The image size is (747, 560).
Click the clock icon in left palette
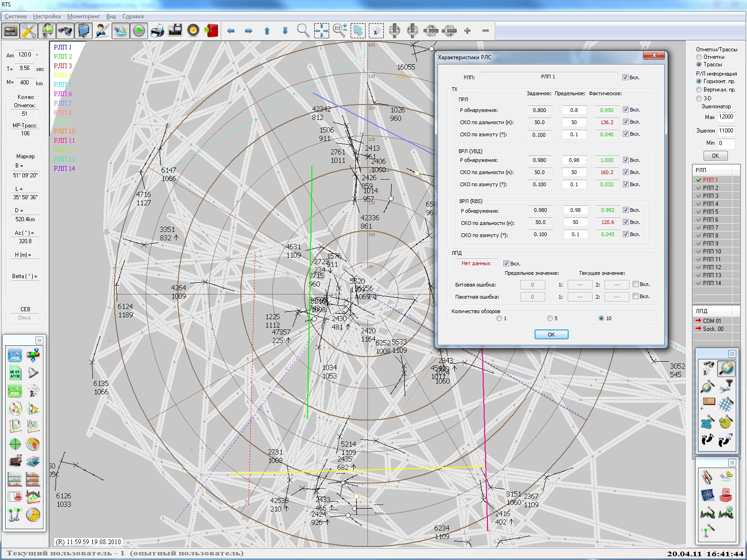pyautogui.click(x=33, y=515)
